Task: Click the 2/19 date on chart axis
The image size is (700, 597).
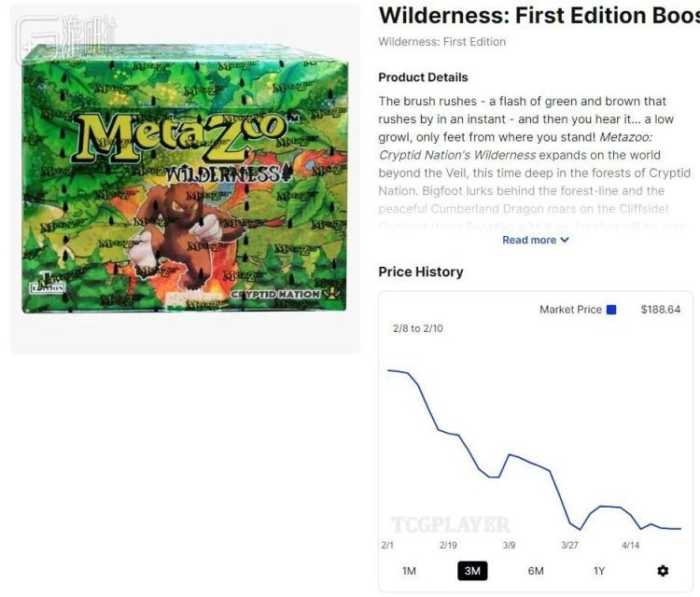Action: coord(448,545)
